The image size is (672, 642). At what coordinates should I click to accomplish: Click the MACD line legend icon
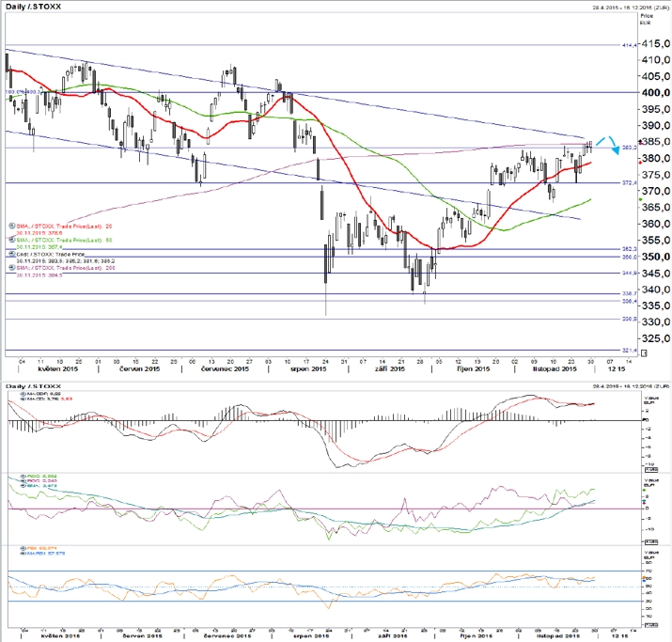(x=23, y=399)
